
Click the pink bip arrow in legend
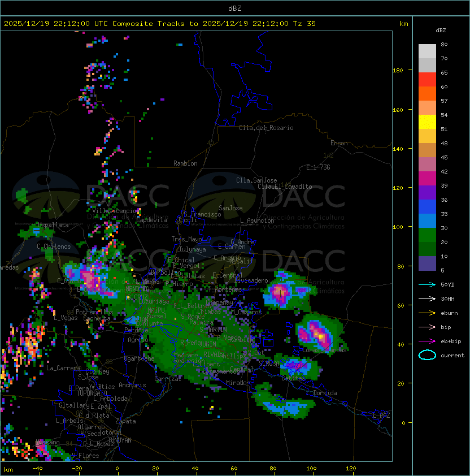[x=427, y=327]
